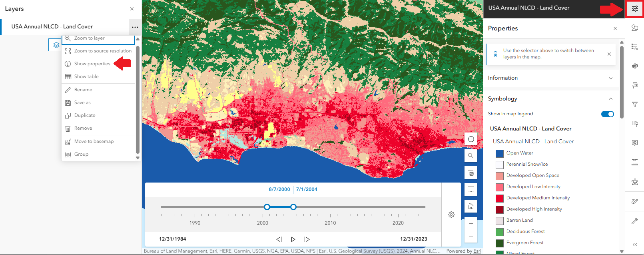Click the Esri attribution link

point(477,251)
